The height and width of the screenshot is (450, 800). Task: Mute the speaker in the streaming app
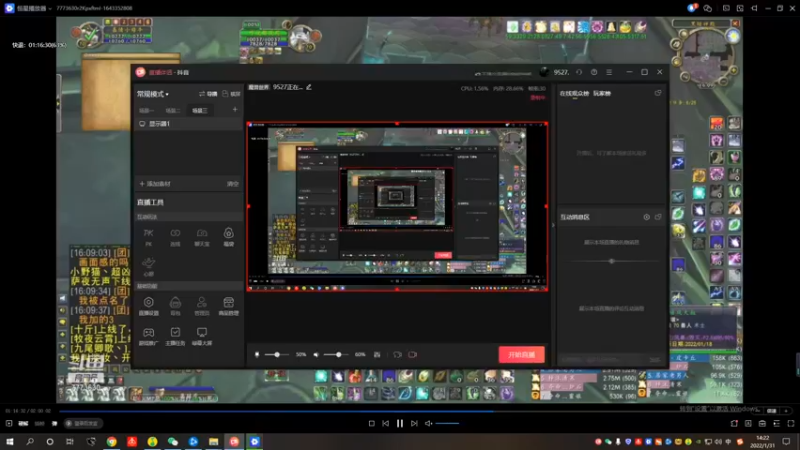click(x=316, y=355)
